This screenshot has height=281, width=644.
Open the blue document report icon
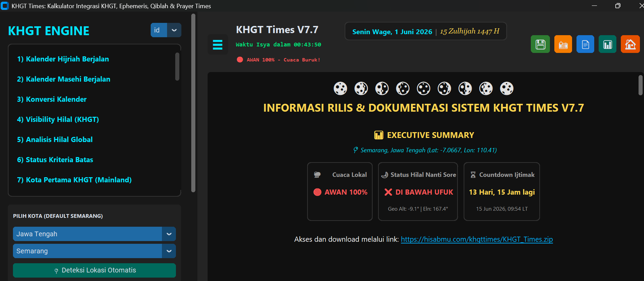pos(585,44)
